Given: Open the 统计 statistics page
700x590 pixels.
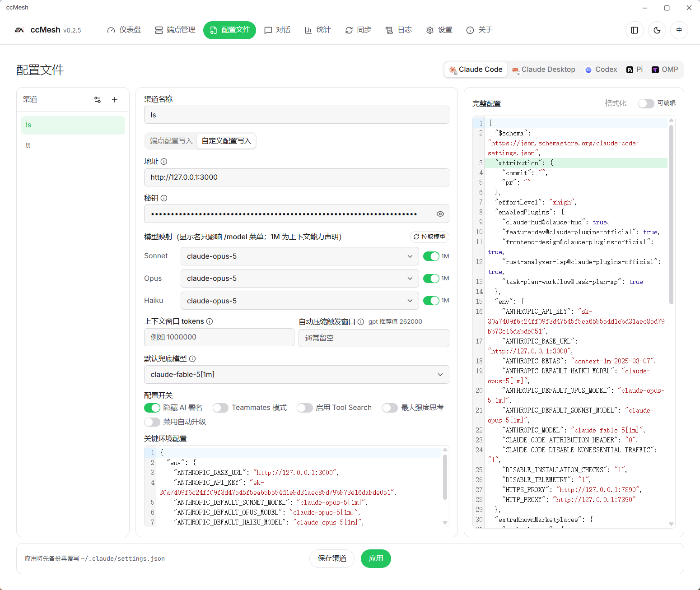Looking at the screenshot, I should point(318,30).
